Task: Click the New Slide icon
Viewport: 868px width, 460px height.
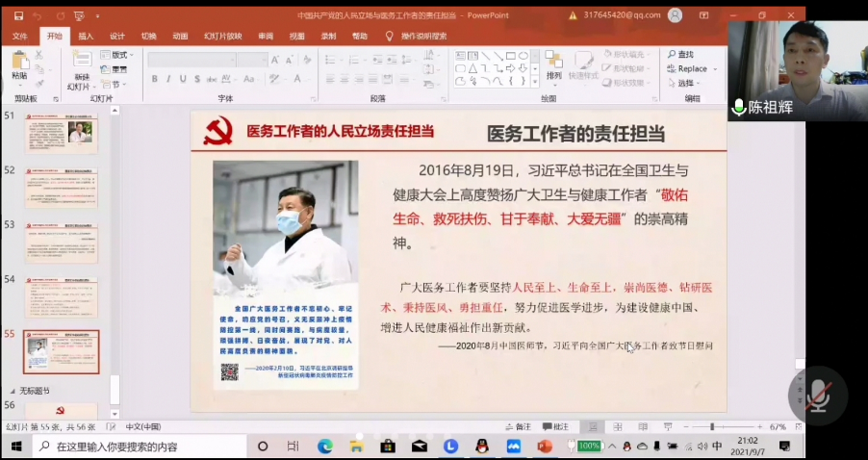Action: 82,60
